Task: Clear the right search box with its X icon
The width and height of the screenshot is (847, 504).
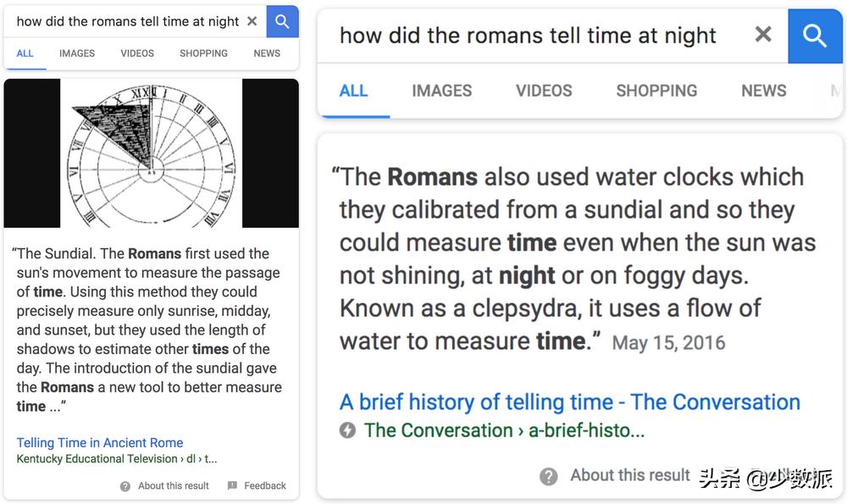Action: click(763, 35)
